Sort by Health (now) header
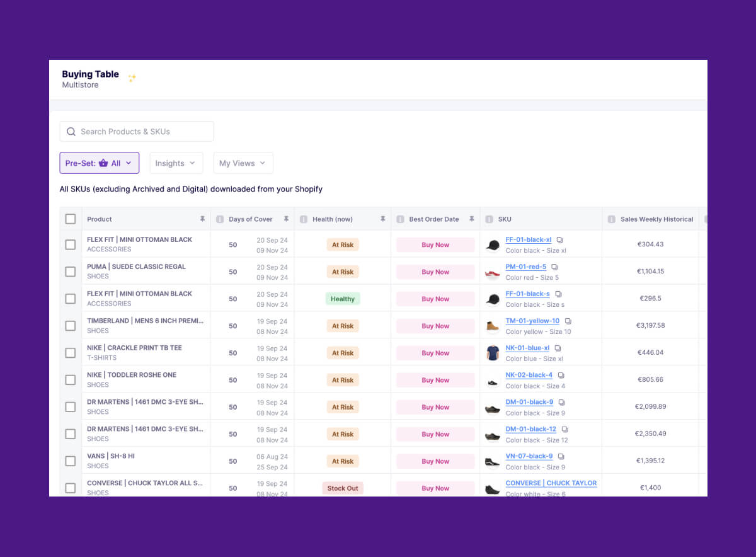Image resolution: width=756 pixels, height=557 pixels. click(333, 219)
